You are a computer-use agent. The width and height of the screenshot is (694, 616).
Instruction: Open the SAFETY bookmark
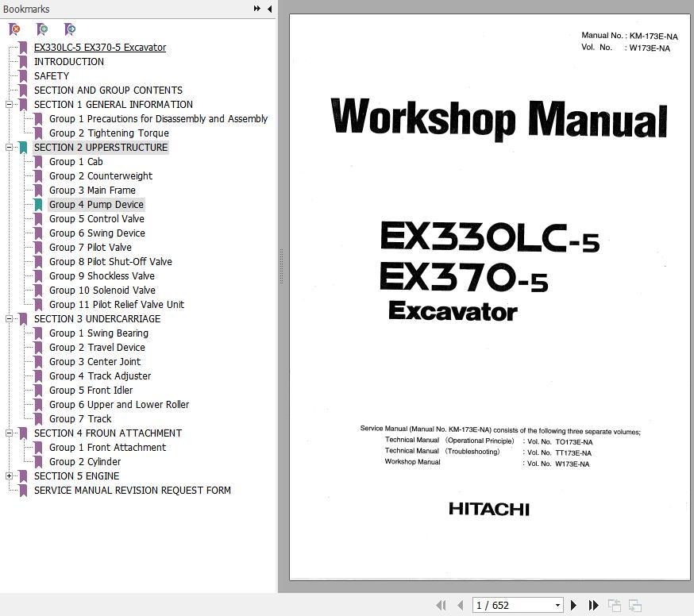coord(52,75)
